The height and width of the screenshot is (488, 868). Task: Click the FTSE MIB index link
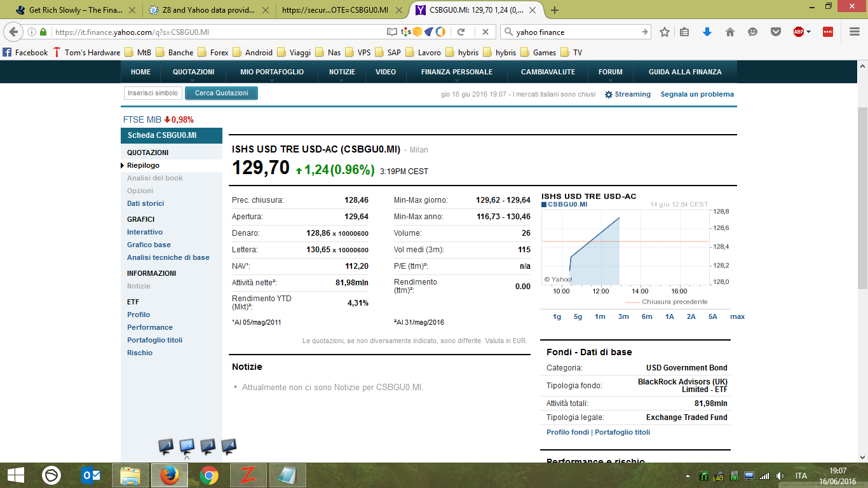(x=142, y=119)
